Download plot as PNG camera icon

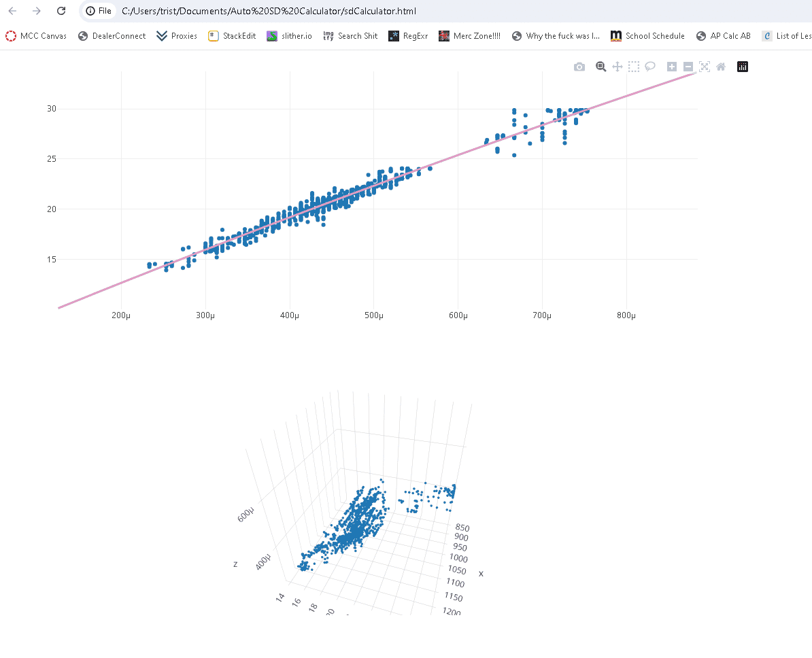click(x=579, y=67)
